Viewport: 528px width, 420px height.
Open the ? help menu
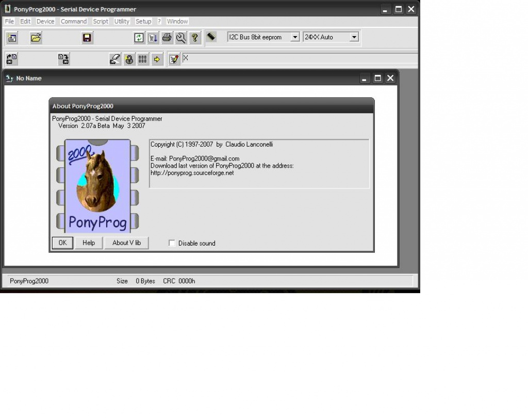159,21
